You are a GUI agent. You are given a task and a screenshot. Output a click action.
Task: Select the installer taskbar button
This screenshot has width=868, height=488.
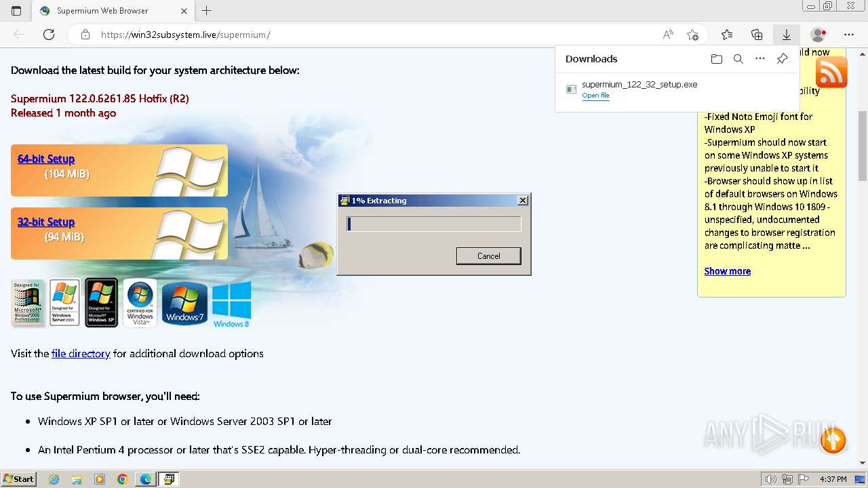point(168,479)
